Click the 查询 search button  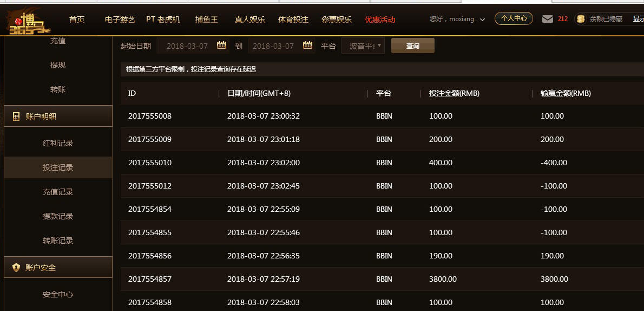tap(413, 46)
